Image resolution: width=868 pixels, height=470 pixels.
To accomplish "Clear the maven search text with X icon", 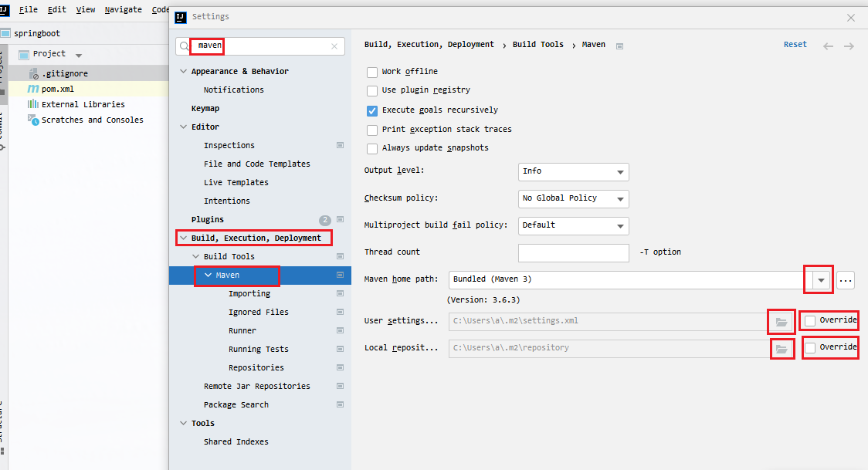I will (x=334, y=46).
